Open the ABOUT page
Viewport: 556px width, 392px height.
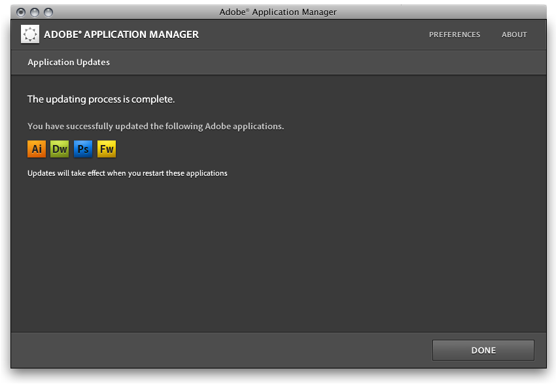[514, 35]
